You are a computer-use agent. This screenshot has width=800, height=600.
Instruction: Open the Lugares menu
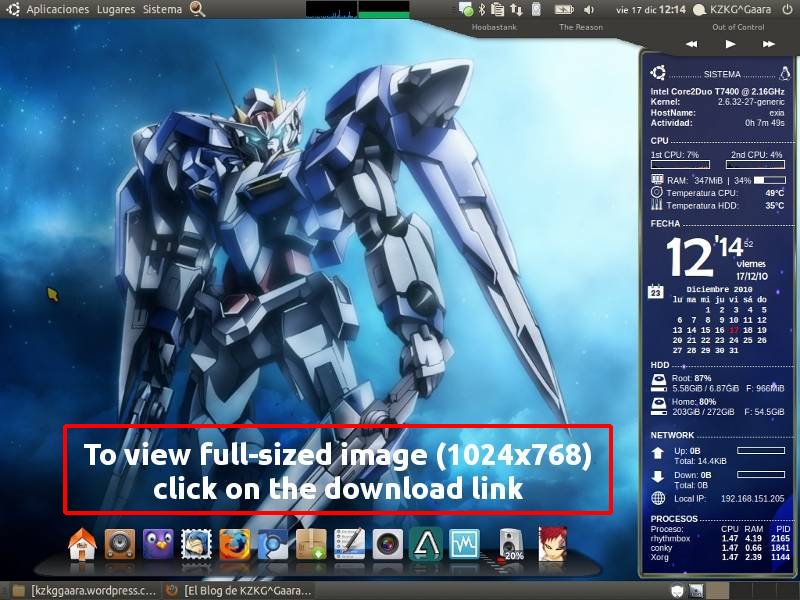click(116, 9)
